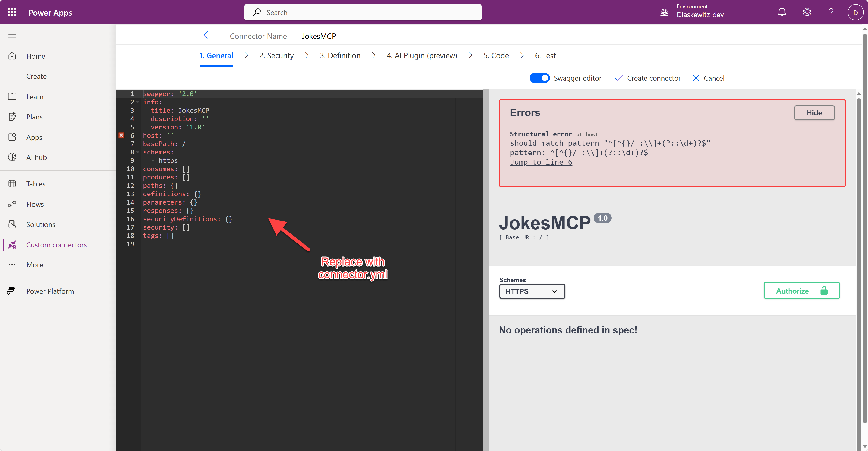The width and height of the screenshot is (868, 451).
Task: Click the help question mark icon
Action: click(831, 13)
